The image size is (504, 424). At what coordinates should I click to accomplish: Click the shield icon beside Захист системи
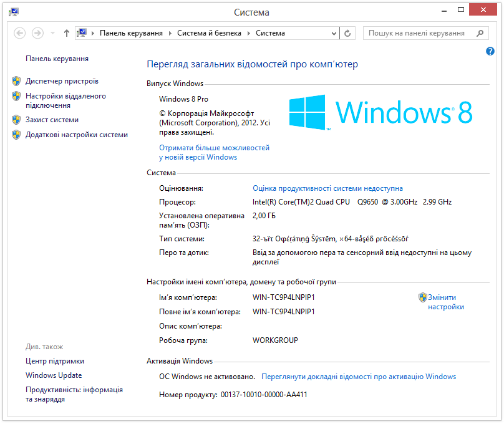coord(16,120)
